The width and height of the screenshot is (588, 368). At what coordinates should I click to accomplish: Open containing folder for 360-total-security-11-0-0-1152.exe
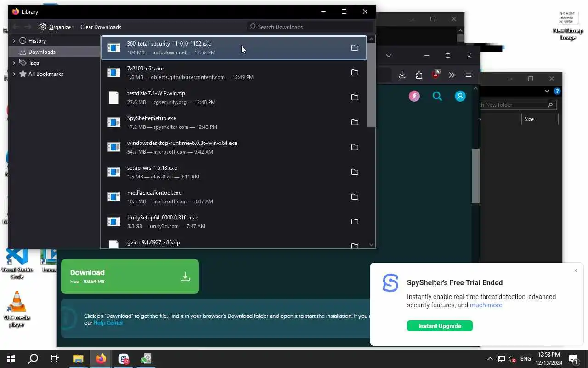[x=355, y=48]
